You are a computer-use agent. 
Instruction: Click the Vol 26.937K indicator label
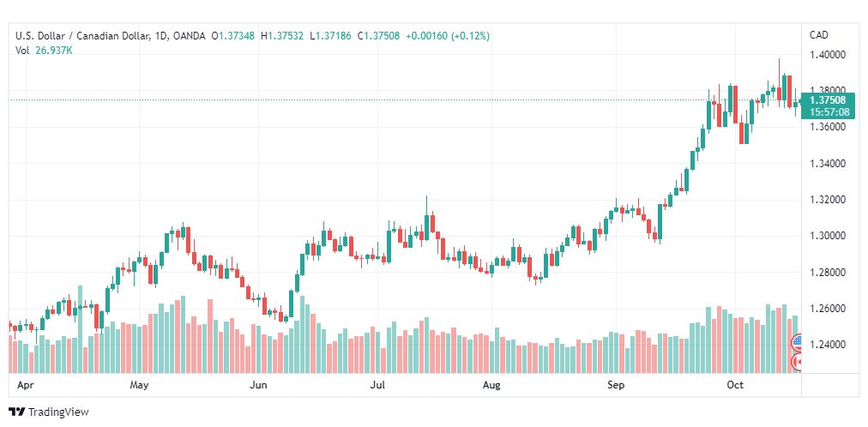click(44, 51)
